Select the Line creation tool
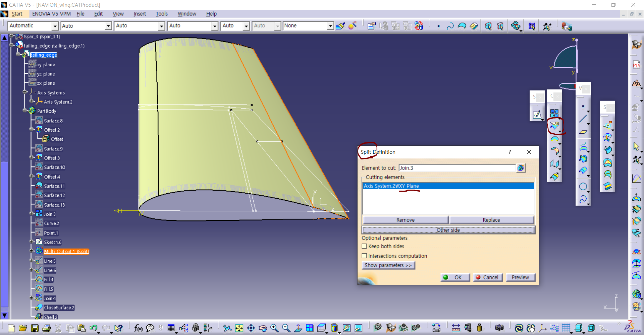The height and width of the screenshot is (335, 644). coord(583,119)
